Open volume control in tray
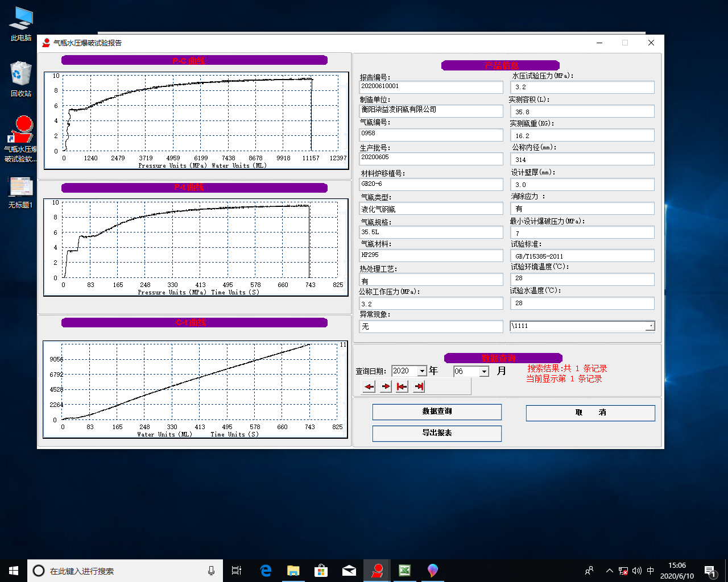This screenshot has width=728, height=582. point(637,571)
